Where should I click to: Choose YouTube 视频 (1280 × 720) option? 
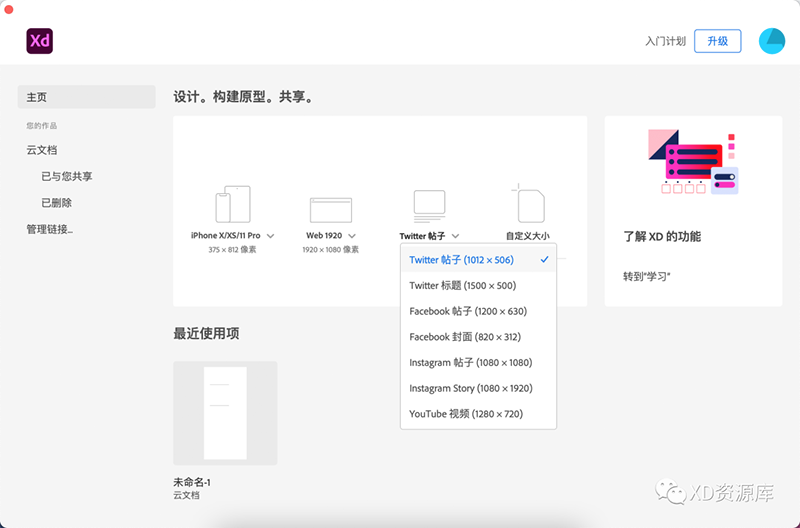coord(478,414)
